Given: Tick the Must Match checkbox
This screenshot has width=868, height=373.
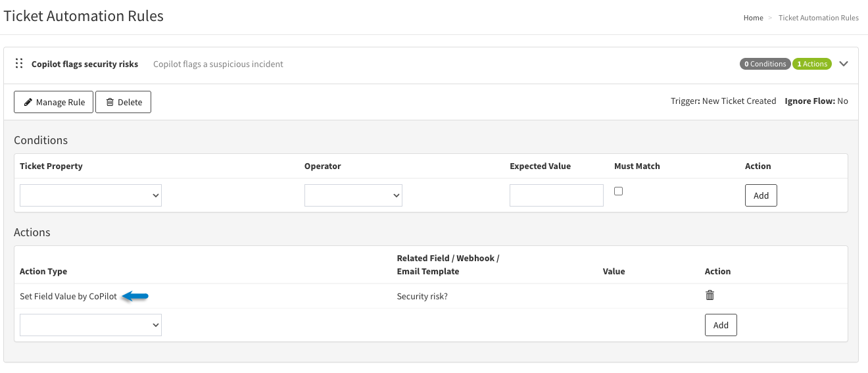Looking at the screenshot, I should pyautogui.click(x=618, y=191).
